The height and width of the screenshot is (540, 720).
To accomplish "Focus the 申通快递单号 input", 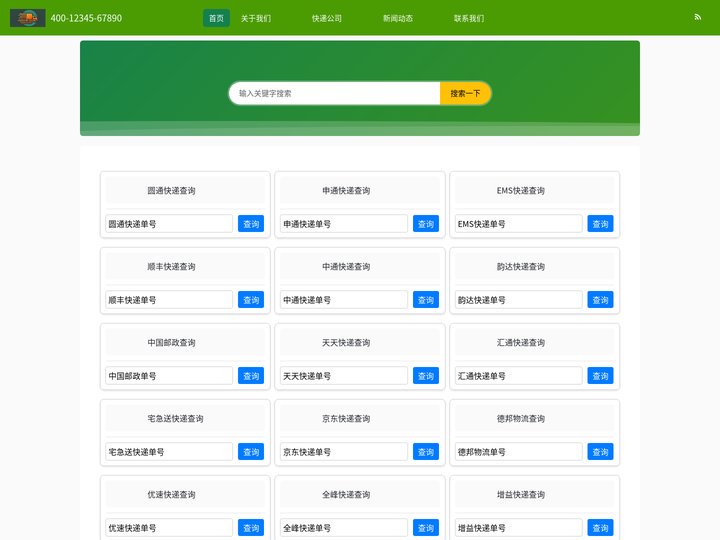I will (x=344, y=224).
